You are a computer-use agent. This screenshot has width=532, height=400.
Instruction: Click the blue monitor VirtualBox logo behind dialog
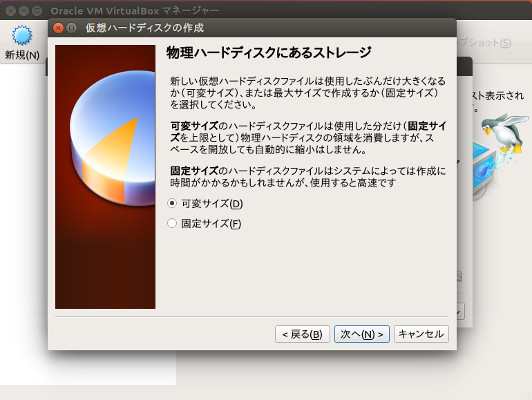point(484,170)
